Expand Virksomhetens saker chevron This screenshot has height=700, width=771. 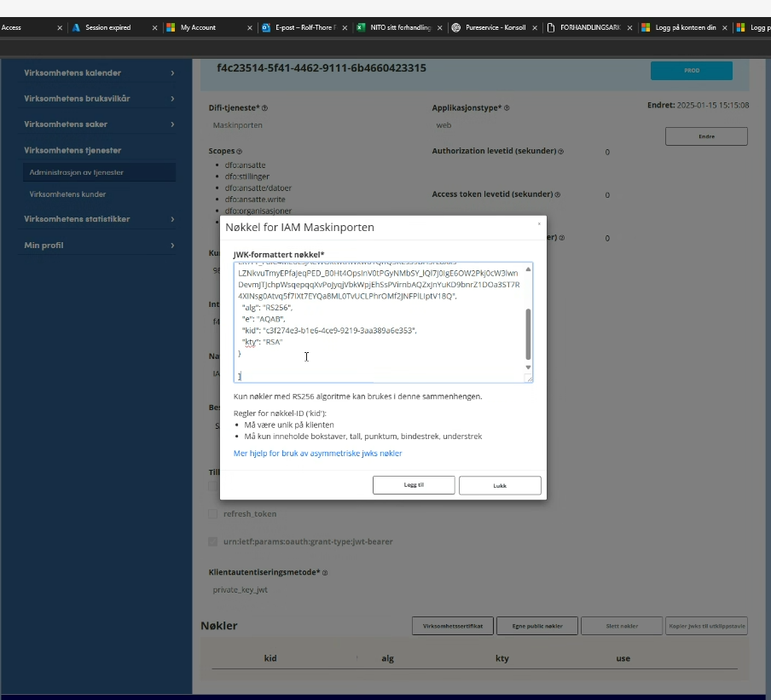pyautogui.click(x=172, y=124)
